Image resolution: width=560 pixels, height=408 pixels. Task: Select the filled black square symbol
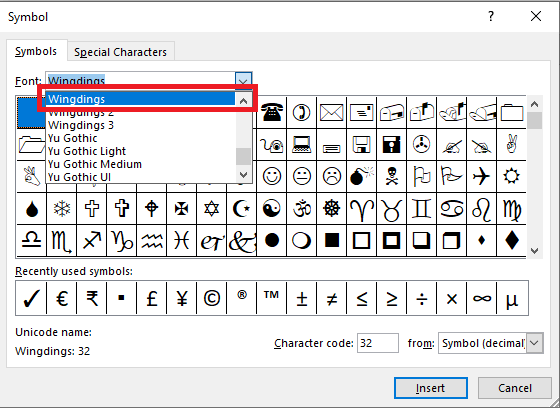coord(331,240)
